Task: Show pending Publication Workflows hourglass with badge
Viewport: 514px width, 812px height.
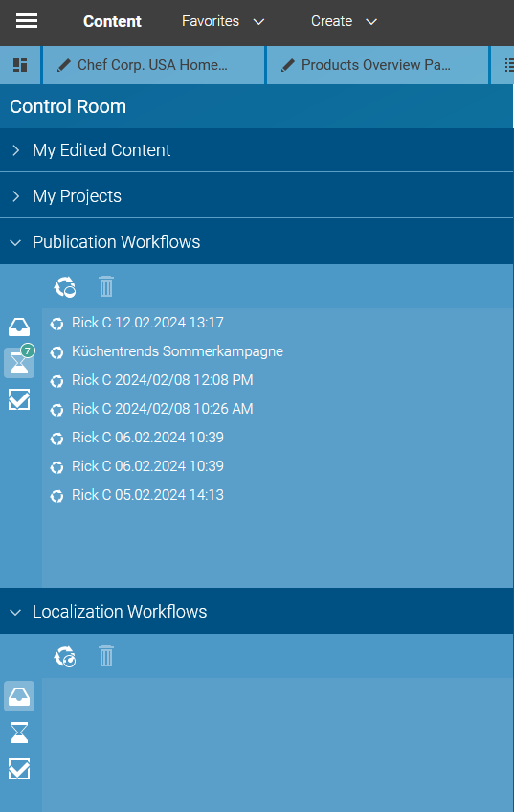Action: coord(19,363)
